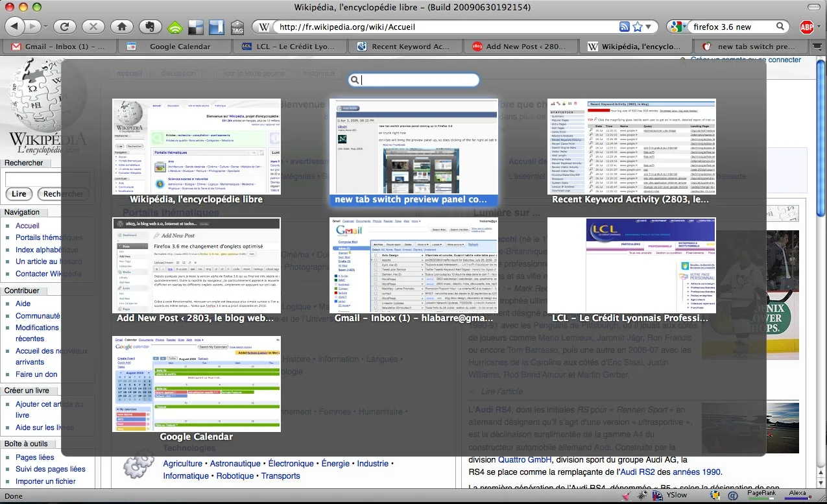Subscribe via RSS feed icon in URL bar
The image size is (827, 504).
(624, 27)
